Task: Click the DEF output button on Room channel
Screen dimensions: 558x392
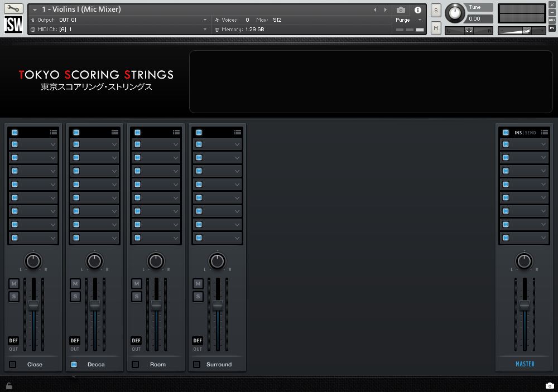Action: pyautogui.click(x=136, y=340)
